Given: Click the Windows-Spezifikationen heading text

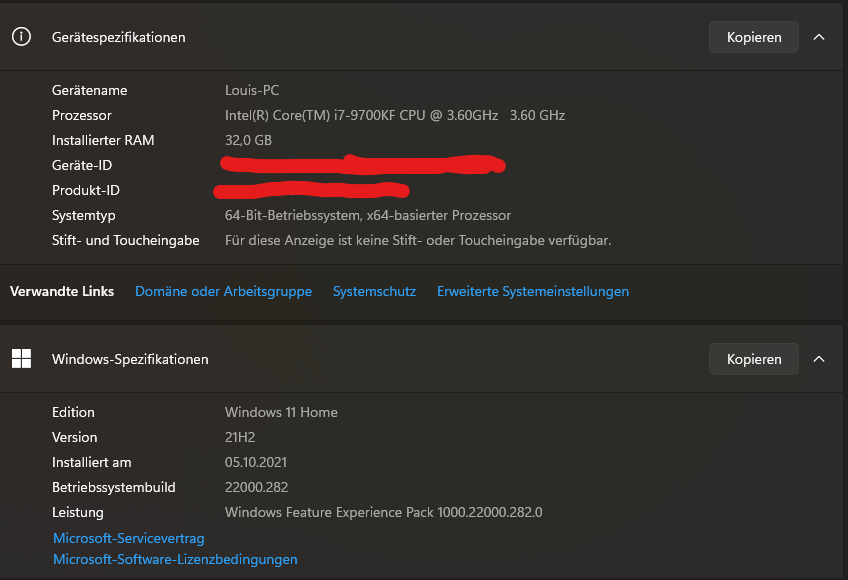Looking at the screenshot, I should point(130,359).
